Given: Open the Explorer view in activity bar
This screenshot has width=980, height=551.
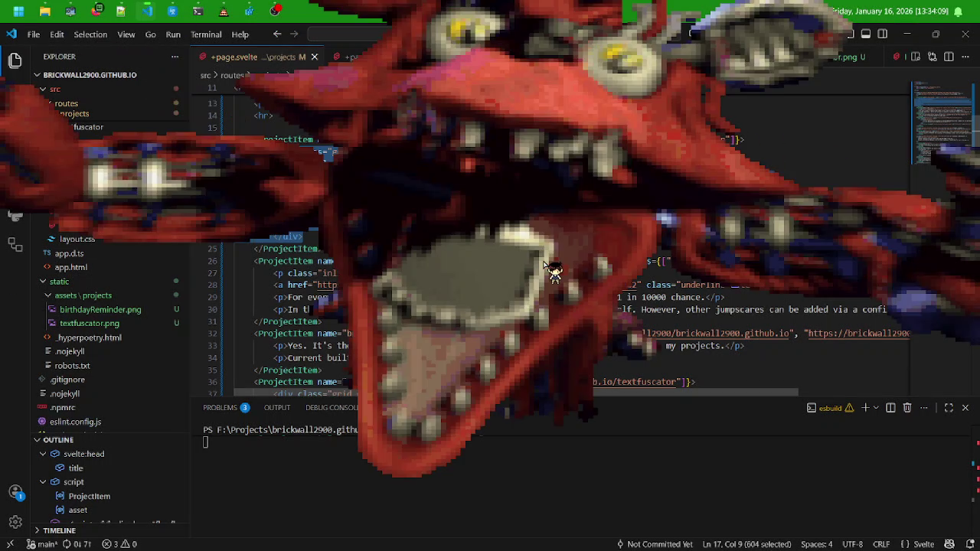Looking at the screenshot, I should 15,61.
